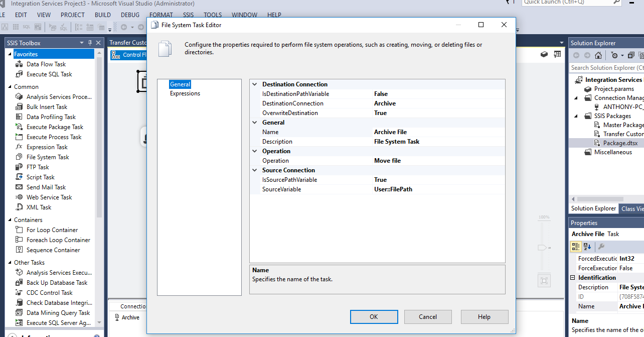
Task: Click the Send Mail Task envelope icon
Action: [19, 187]
